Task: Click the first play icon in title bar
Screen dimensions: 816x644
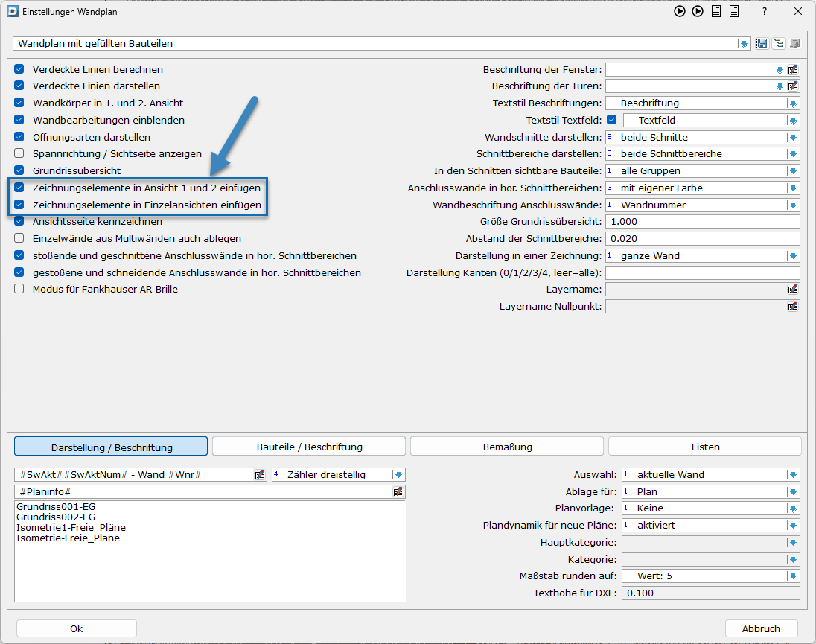Action: (679, 11)
